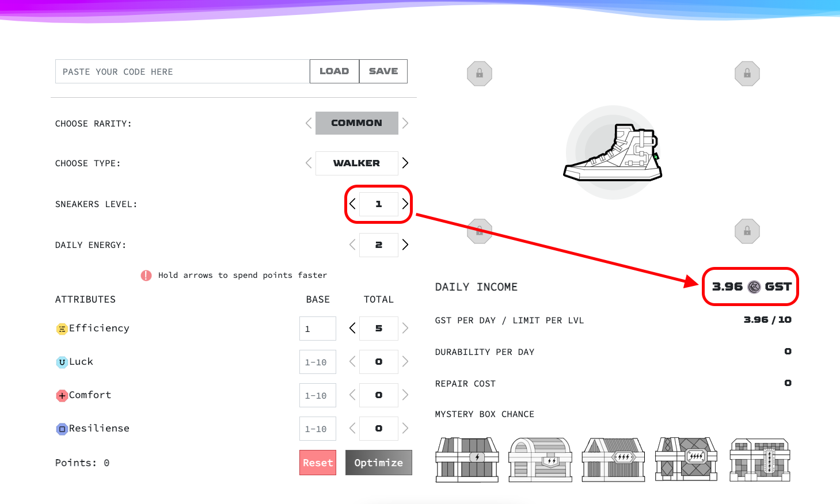
Task: Decrease the daily energy
Action: pyautogui.click(x=352, y=245)
